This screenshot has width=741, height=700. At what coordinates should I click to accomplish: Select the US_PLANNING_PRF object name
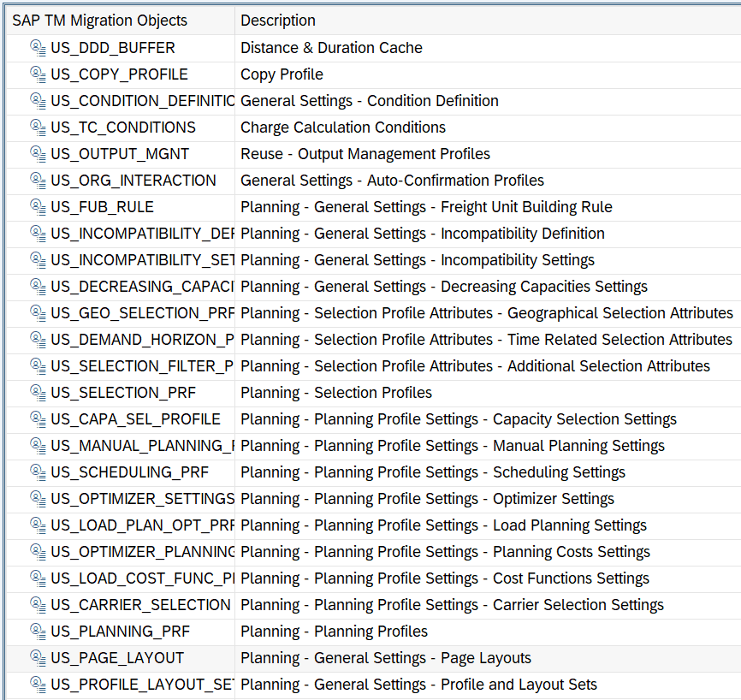tap(120, 631)
